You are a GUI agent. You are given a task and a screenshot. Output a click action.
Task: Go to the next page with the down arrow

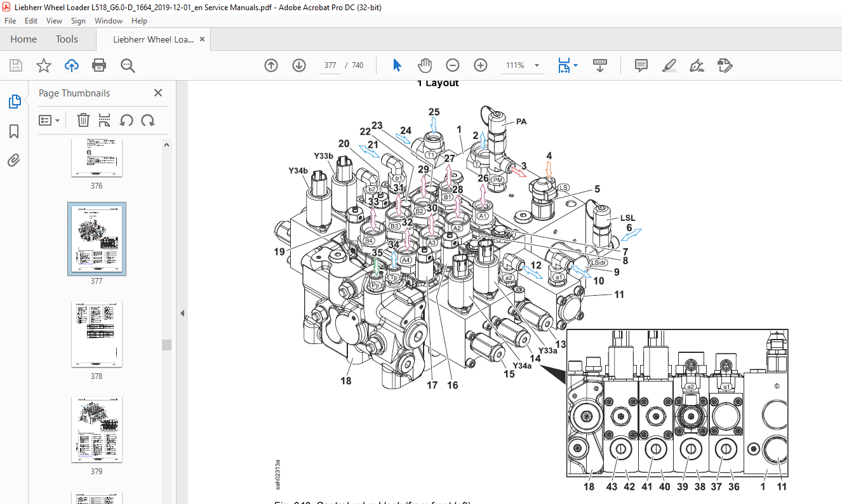pos(299,65)
